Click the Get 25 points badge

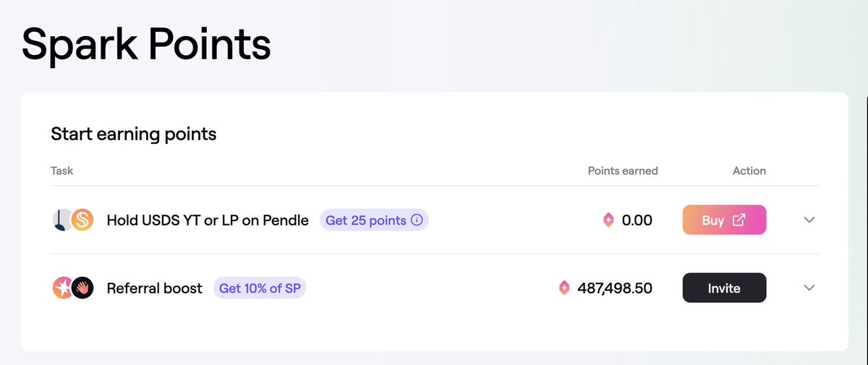[x=374, y=220]
